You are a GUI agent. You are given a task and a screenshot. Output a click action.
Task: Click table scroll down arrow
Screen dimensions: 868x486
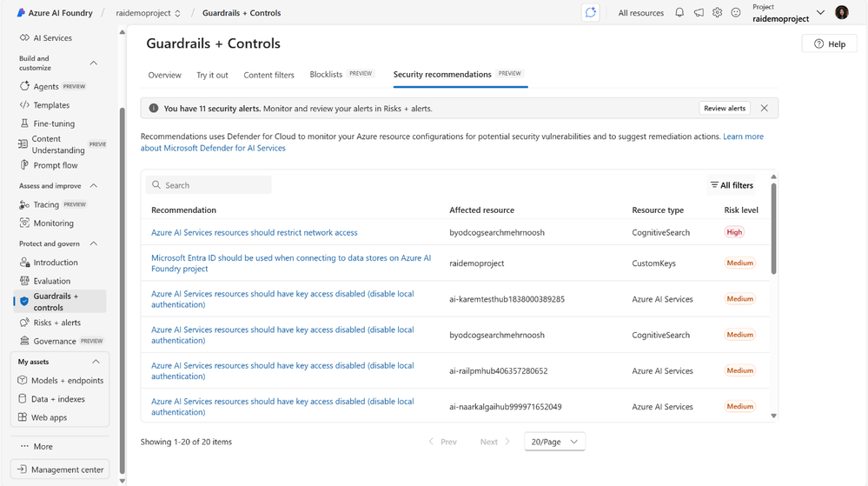tap(773, 416)
